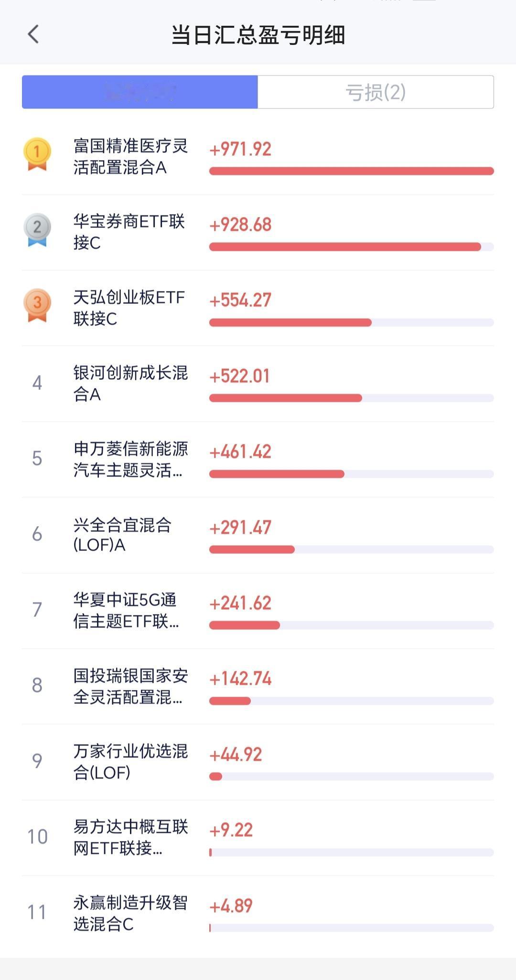Go back using the left arrow icon
Image resolution: width=516 pixels, height=980 pixels.
pos(33,34)
